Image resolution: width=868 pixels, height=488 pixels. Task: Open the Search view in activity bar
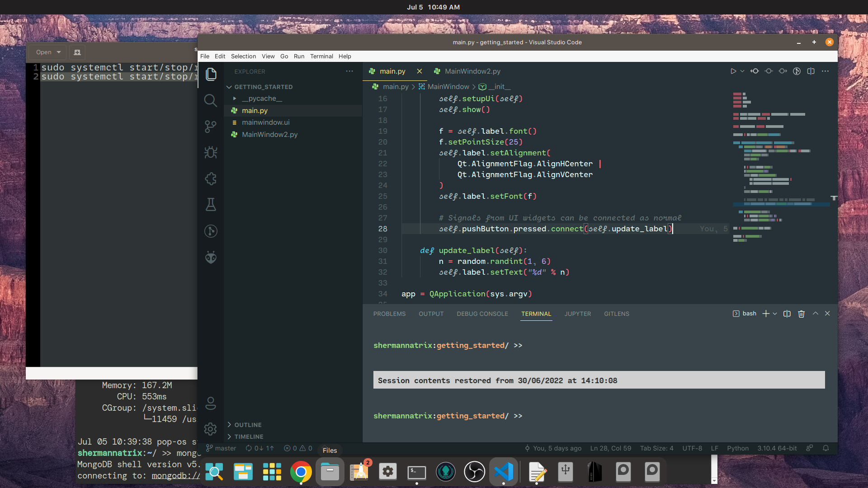point(211,100)
